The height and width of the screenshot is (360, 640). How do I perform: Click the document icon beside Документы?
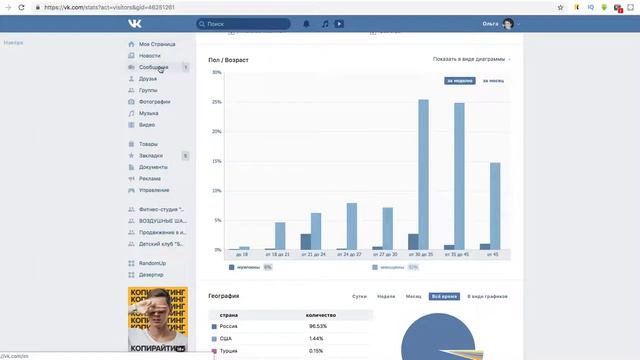(131, 167)
